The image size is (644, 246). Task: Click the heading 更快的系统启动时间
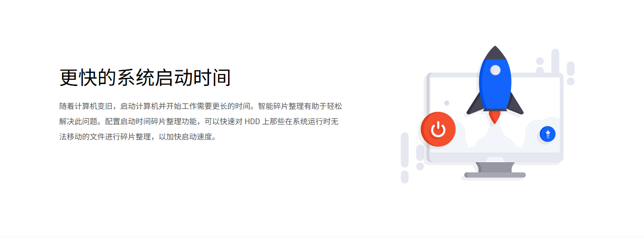coord(145,78)
